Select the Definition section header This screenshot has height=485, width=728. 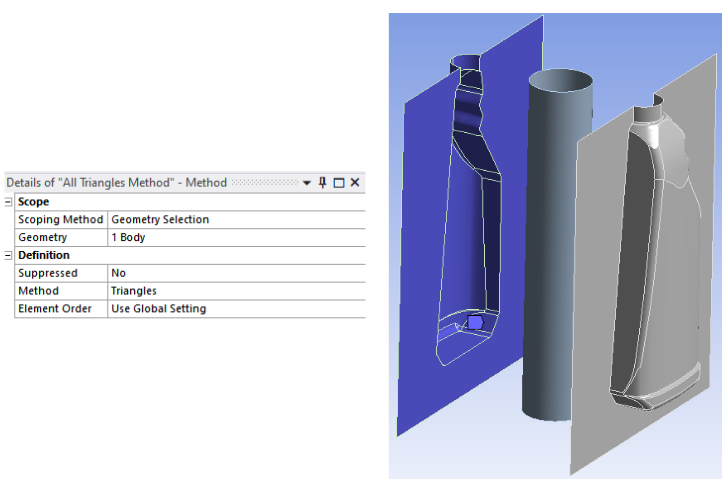[x=44, y=255]
